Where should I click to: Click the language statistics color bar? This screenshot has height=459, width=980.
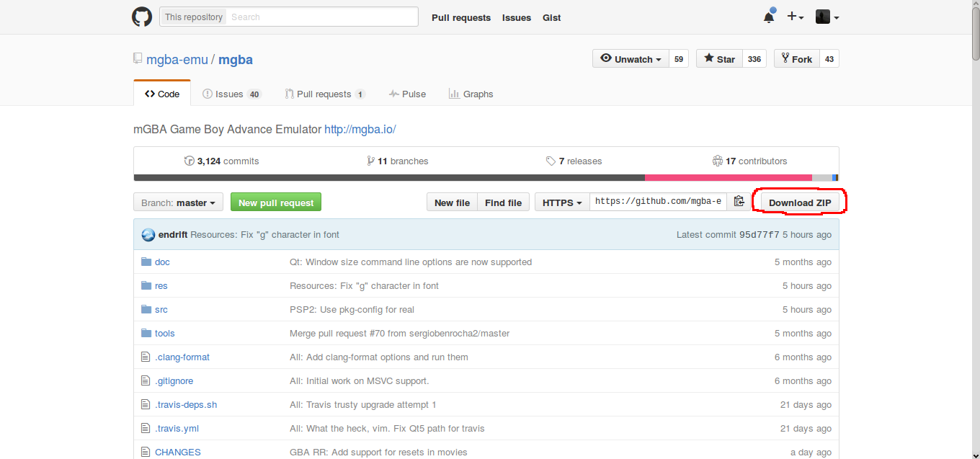[486, 177]
